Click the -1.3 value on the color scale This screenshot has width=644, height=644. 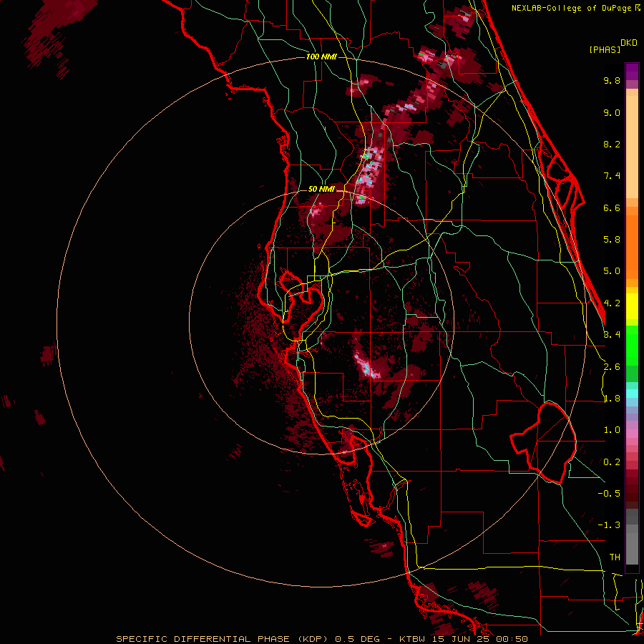(x=609, y=525)
